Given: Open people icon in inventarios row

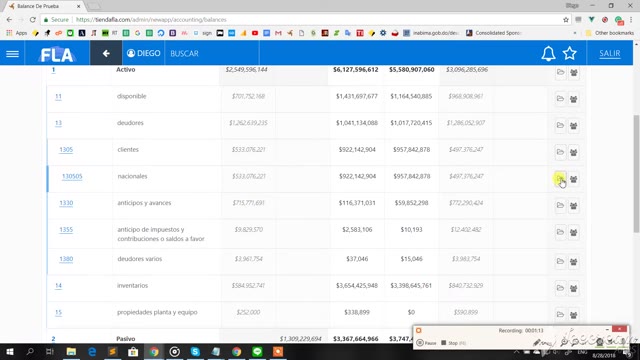Looking at the screenshot, I should click(x=573, y=288).
